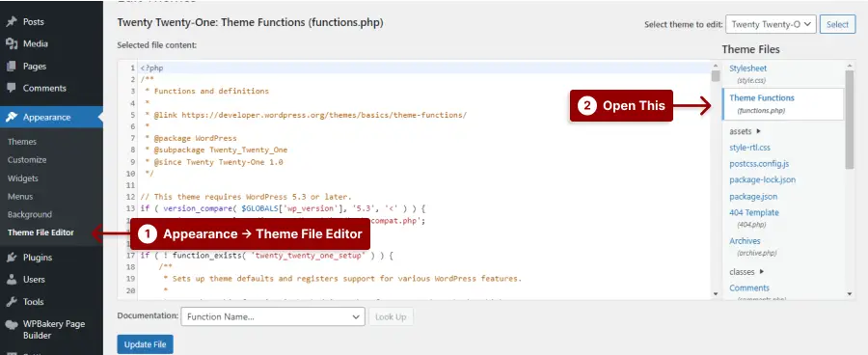Expand the assets folder
Image resolution: width=868 pixels, height=355 pixels.
[x=746, y=131]
